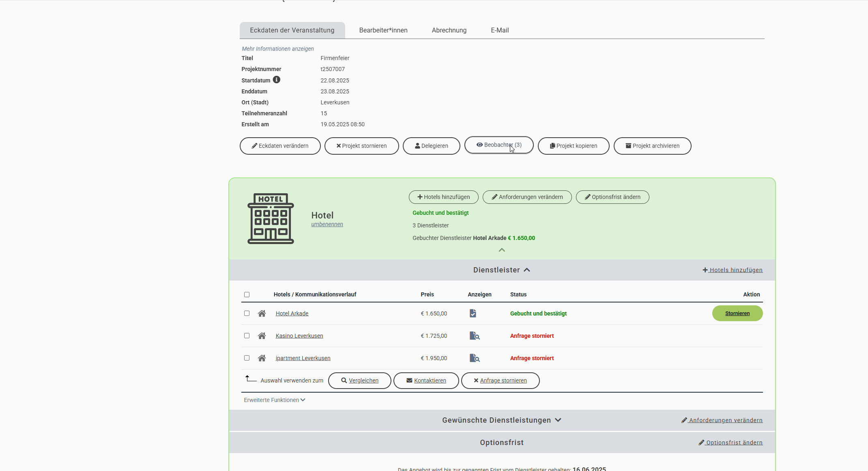Click house icon beside ipartment Leverkusen
This screenshot has height=471, width=868.
[262, 358]
